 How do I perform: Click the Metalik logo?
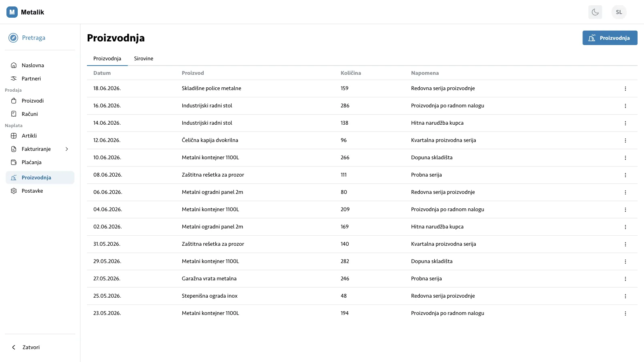25,12
